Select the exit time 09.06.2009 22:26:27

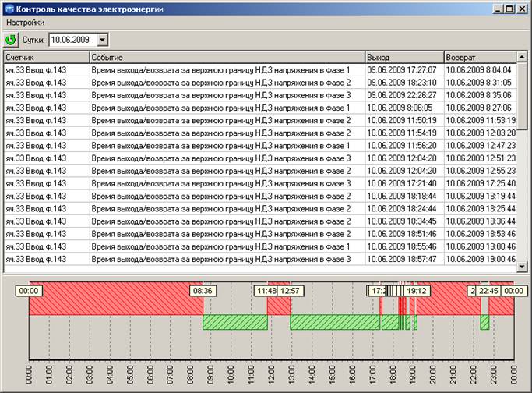click(402, 95)
